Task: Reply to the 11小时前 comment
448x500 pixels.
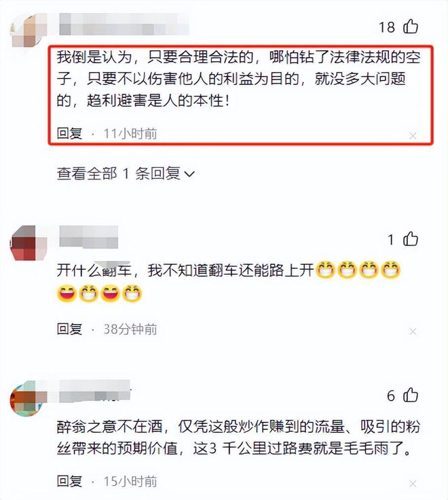Action: click(x=69, y=133)
